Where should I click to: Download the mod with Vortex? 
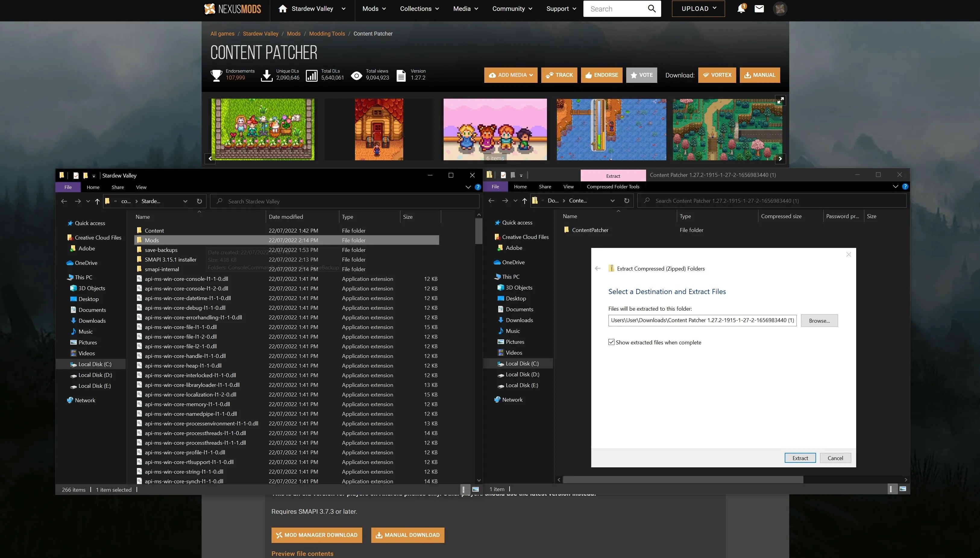point(717,75)
